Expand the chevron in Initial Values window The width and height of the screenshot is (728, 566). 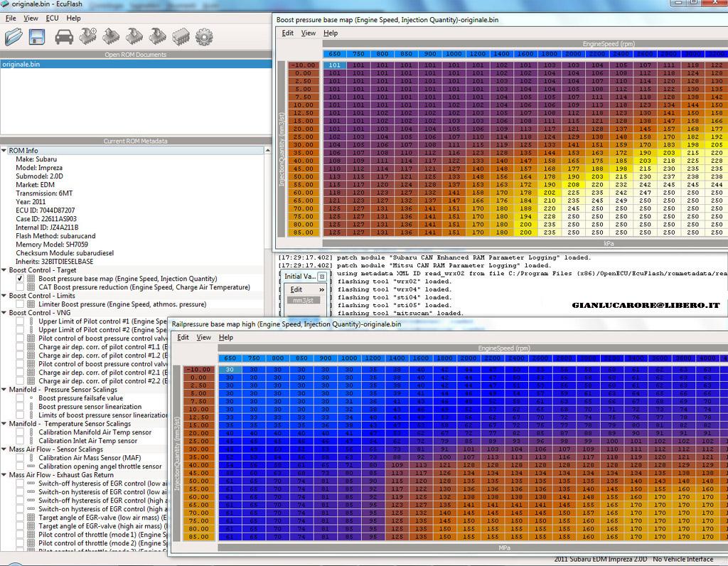coord(321,289)
